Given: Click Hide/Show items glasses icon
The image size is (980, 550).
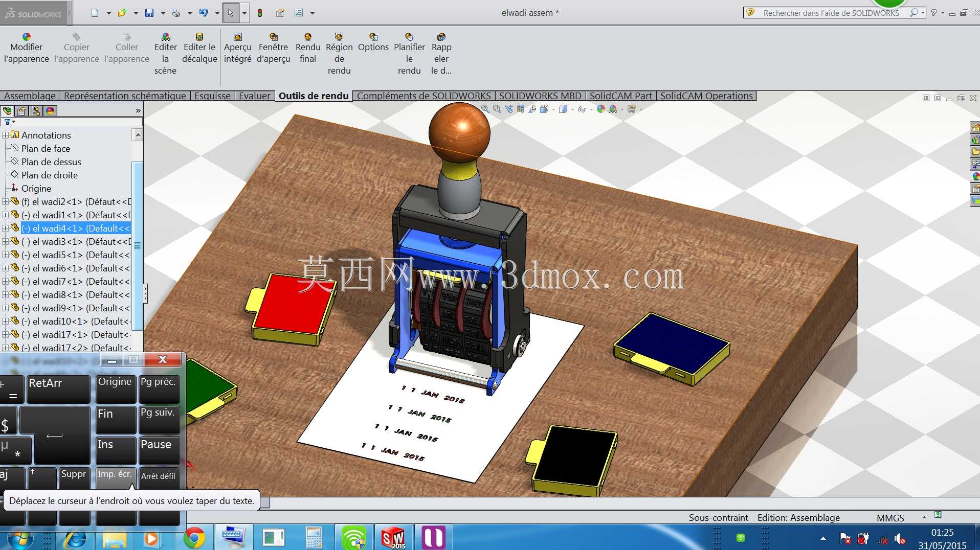Looking at the screenshot, I should coord(582,109).
